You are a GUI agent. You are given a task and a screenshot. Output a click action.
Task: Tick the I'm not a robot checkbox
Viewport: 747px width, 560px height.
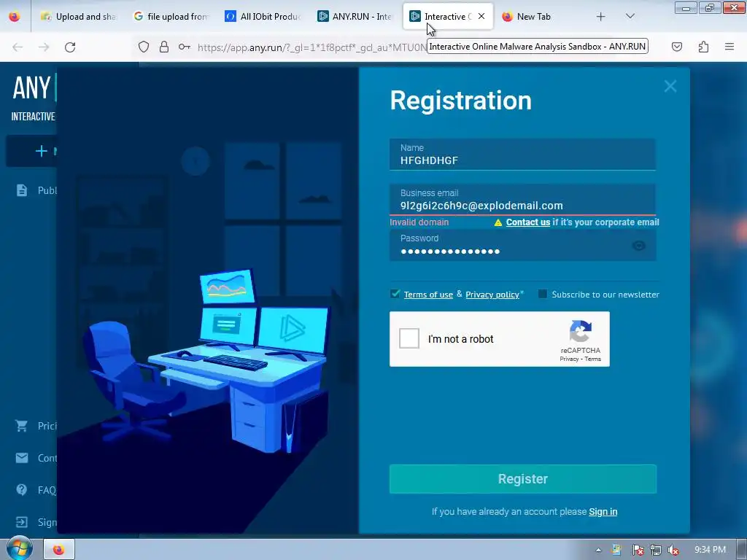pyautogui.click(x=409, y=338)
